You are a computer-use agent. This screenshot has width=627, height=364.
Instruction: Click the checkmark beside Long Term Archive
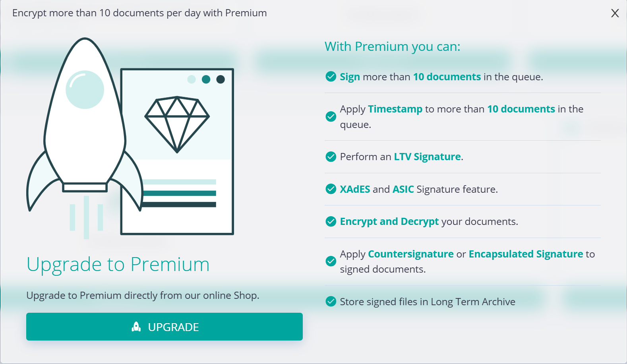331,302
